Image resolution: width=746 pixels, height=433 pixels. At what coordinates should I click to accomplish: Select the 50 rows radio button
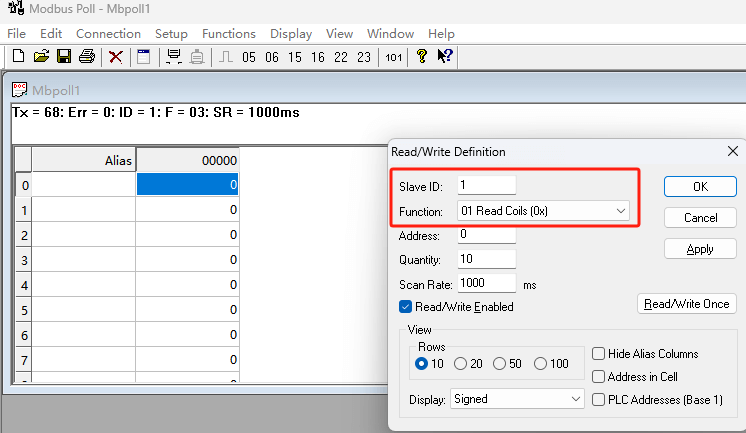[501, 364]
